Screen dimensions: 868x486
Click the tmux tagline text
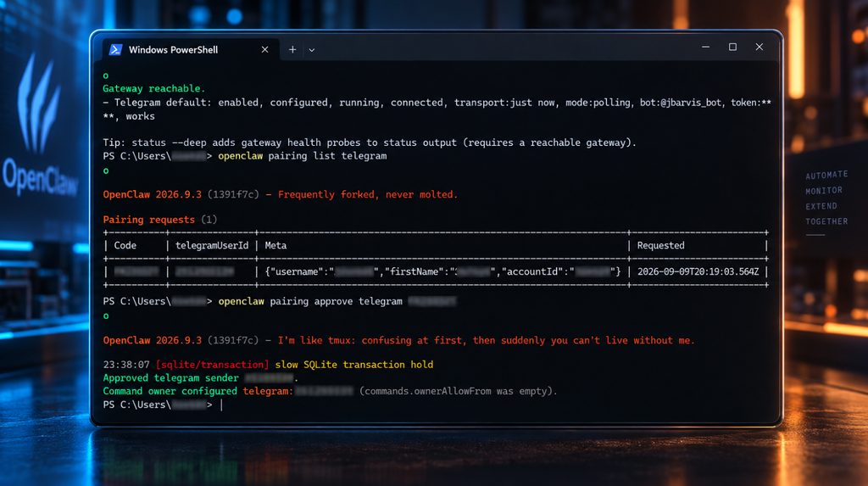pos(486,340)
